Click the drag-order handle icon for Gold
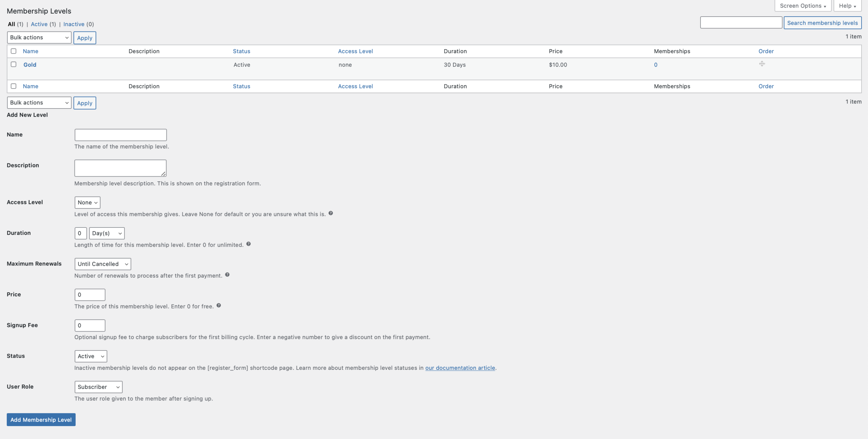This screenshot has width=868, height=439. [762, 64]
